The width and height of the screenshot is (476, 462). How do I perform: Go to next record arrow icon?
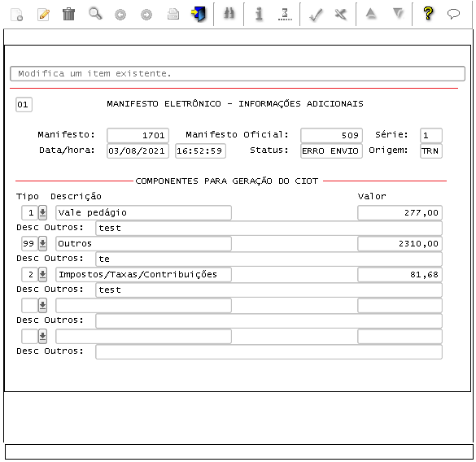(146, 15)
